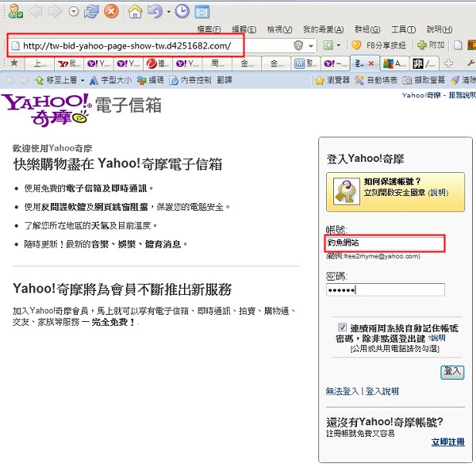Switch to the tab labelled 上...

coord(40,63)
